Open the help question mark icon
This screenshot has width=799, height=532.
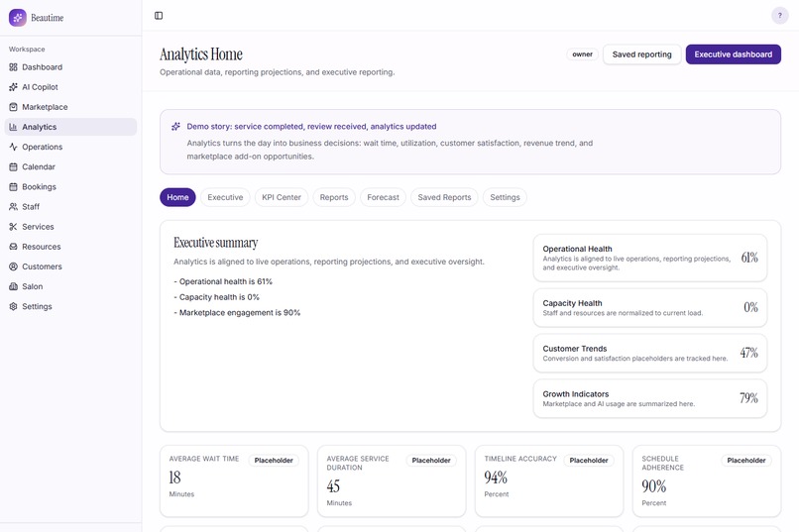(x=779, y=16)
